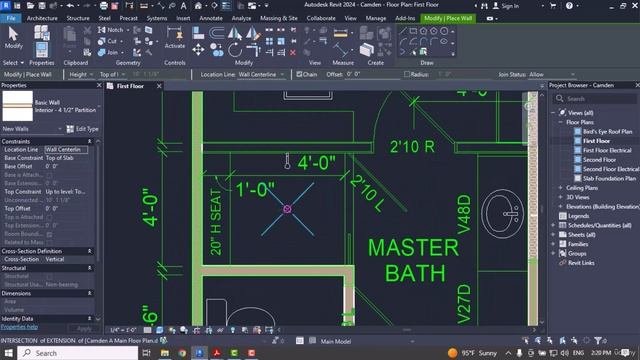Open Second Floor in Project Browser
The height and width of the screenshot is (360, 640).
(599, 160)
